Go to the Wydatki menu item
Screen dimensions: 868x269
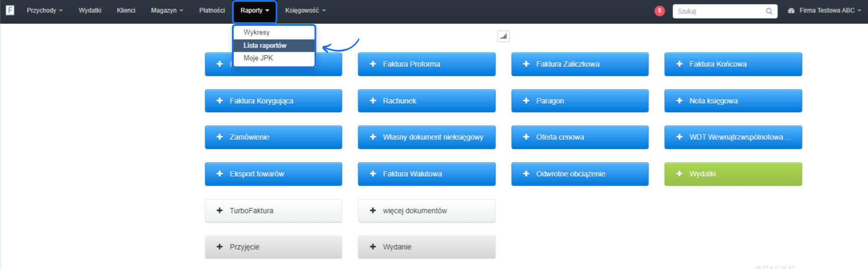[90, 10]
